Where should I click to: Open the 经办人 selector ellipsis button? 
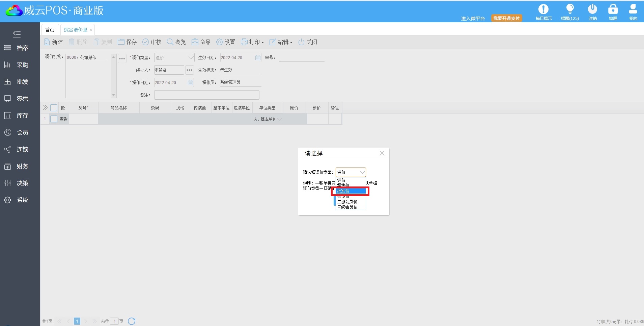190,70
